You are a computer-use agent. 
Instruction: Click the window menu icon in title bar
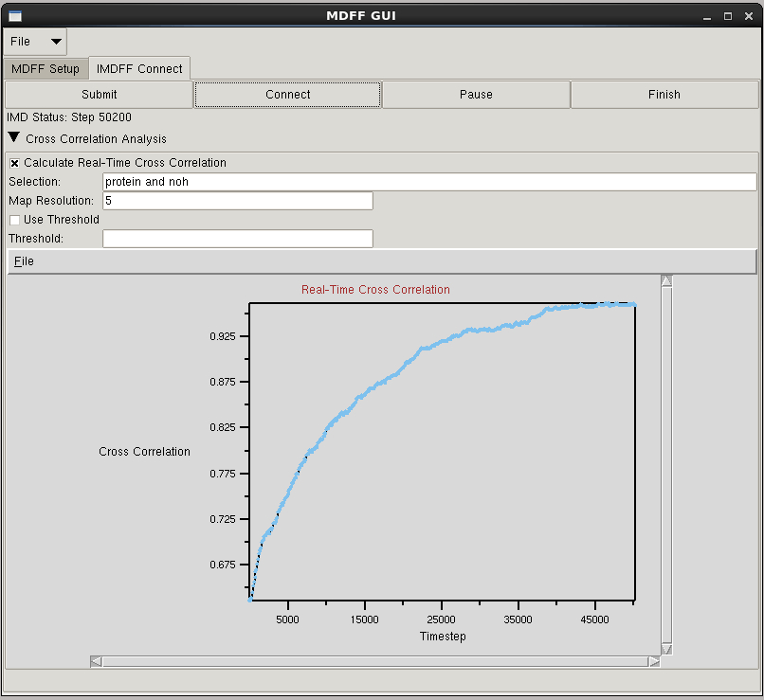(14, 15)
